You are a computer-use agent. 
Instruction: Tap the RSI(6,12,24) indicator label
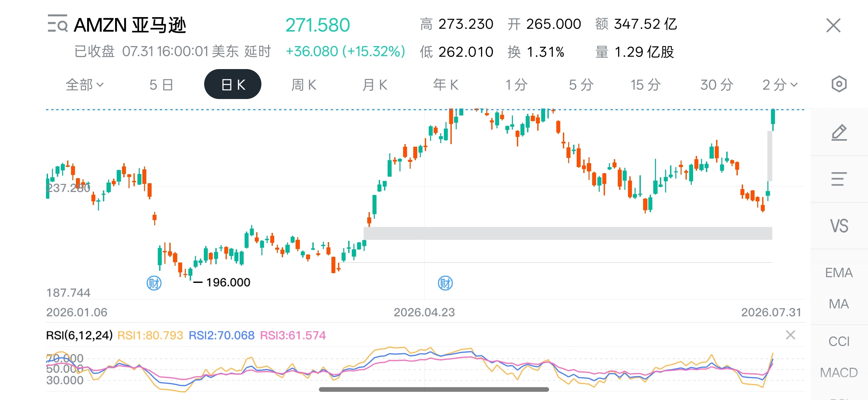[79, 335]
